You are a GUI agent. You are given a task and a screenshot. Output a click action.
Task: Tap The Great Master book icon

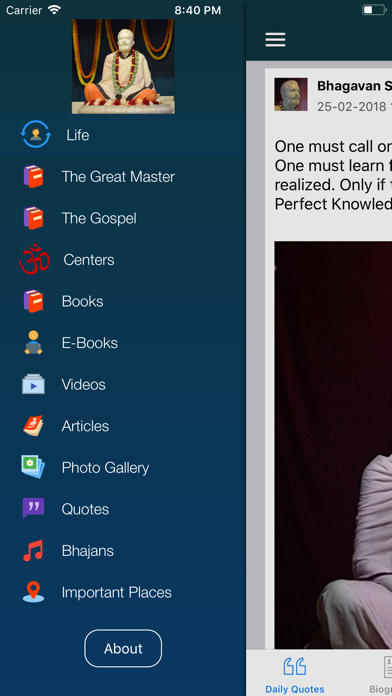(x=33, y=176)
